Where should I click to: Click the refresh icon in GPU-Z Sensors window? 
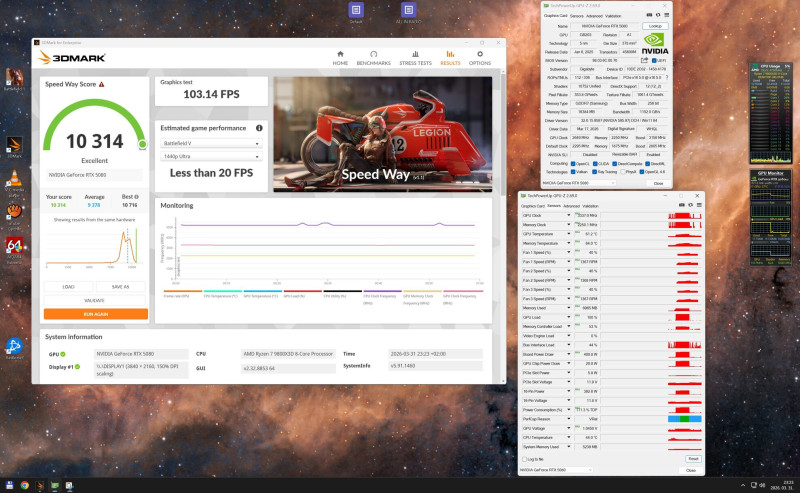click(690, 205)
